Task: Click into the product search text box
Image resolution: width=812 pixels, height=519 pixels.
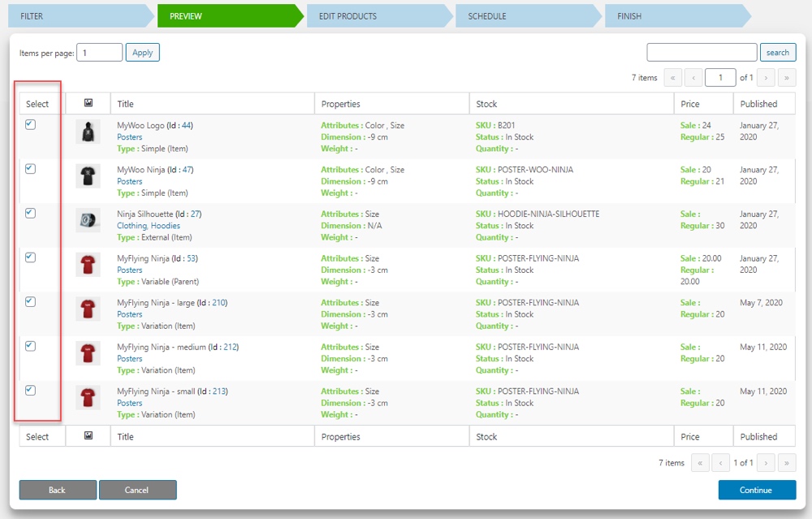Action: pos(702,53)
